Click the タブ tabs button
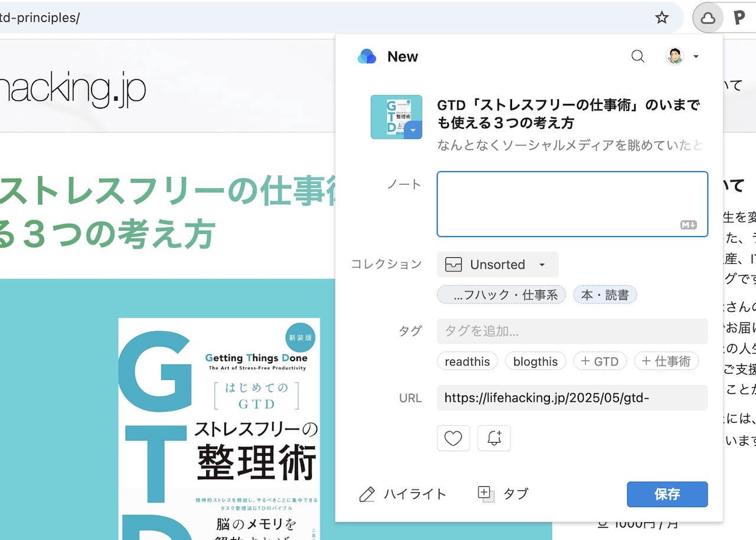 (x=503, y=494)
